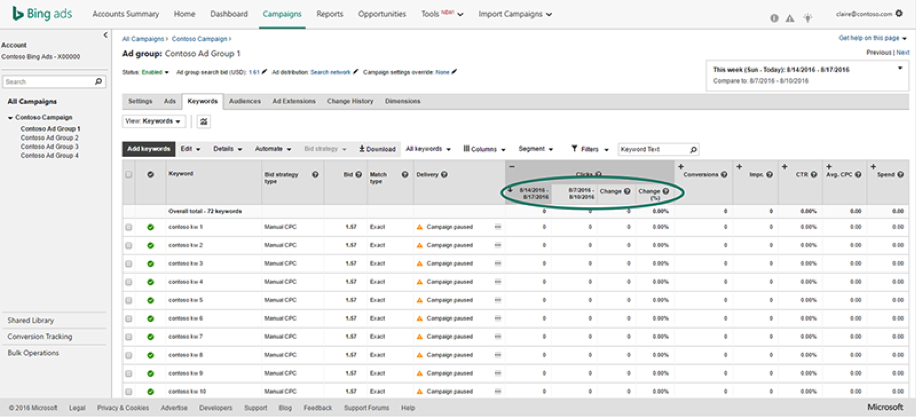Open the Import Campaigns menu

pyautogui.click(x=515, y=14)
